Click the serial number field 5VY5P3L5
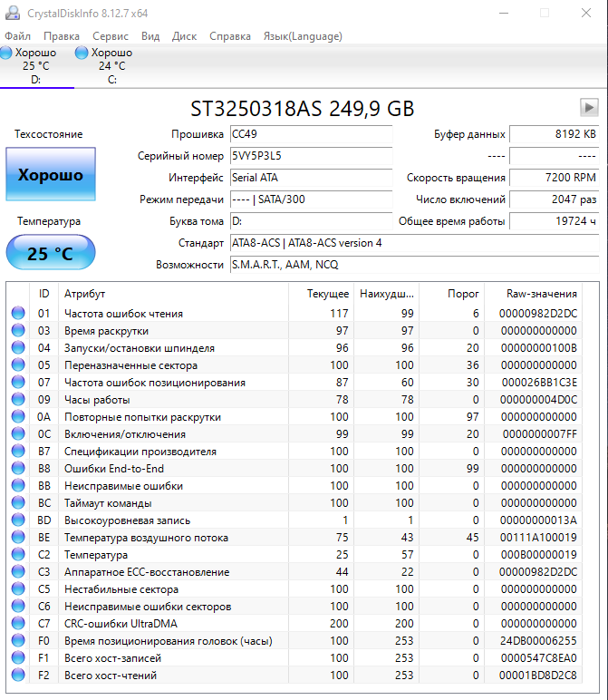The width and height of the screenshot is (608, 700). click(x=312, y=156)
